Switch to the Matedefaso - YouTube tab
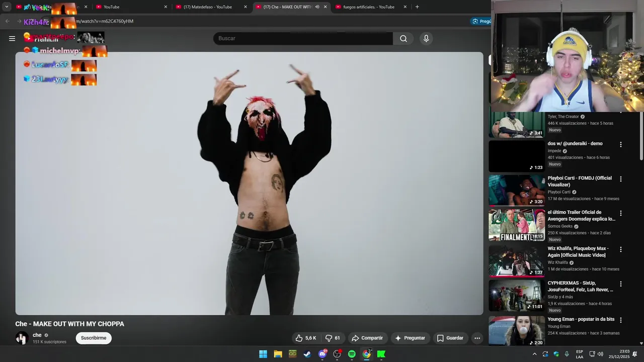The image size is (644, 362). click(211, 7)
